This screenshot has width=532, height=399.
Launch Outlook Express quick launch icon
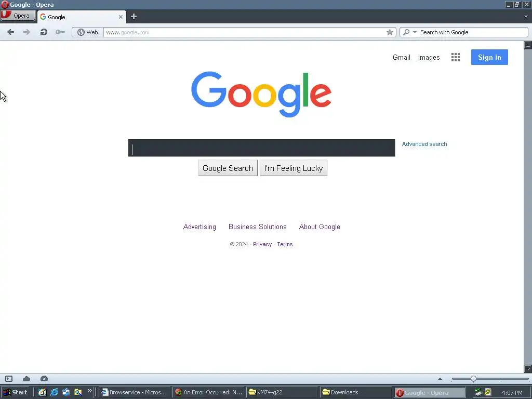[66, 392]
